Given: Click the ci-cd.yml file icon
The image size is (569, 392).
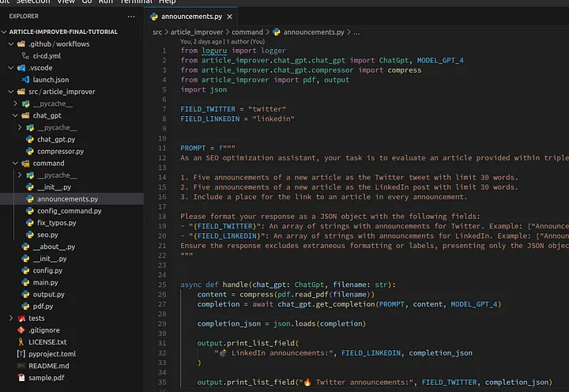Looking at the screenshot, I should 25,56.
